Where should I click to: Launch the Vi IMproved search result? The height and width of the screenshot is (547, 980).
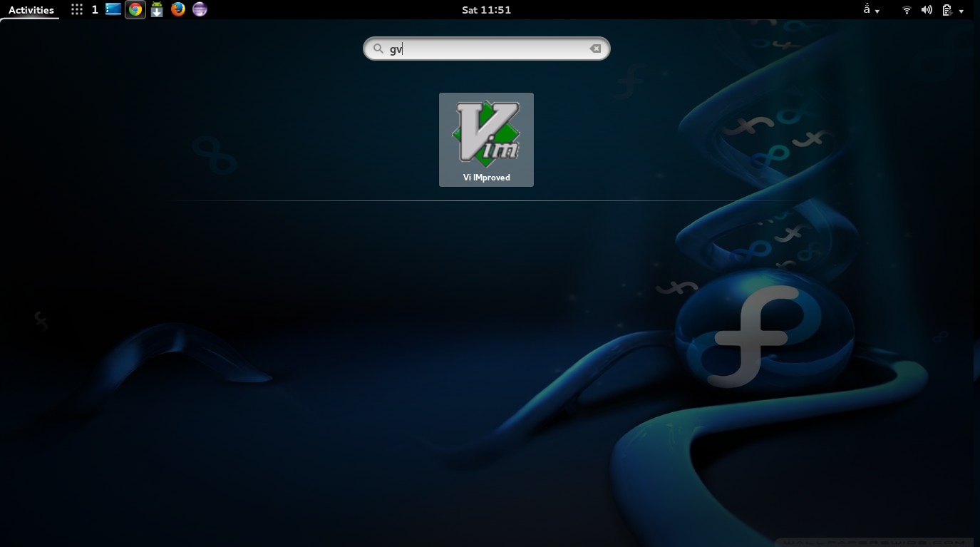tap(486, 140)
